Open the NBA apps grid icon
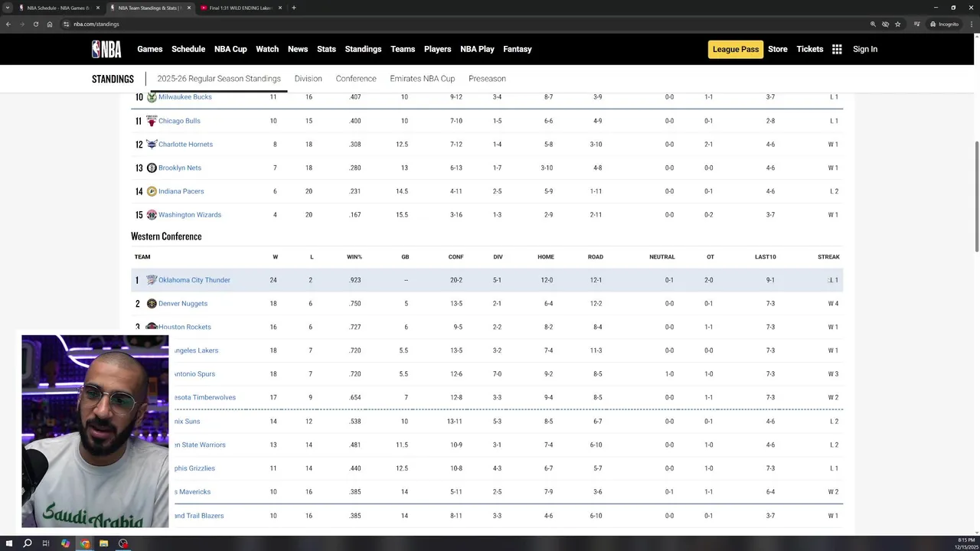980x551 pixels. [837, 49]
